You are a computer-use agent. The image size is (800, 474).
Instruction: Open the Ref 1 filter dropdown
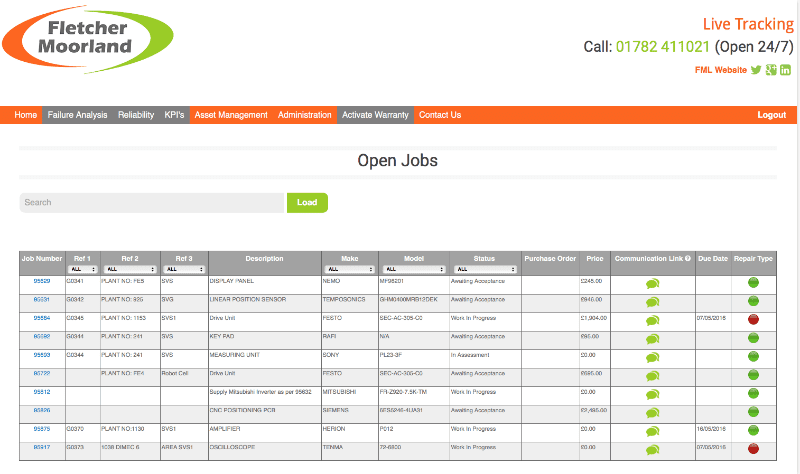pos(83,269)
